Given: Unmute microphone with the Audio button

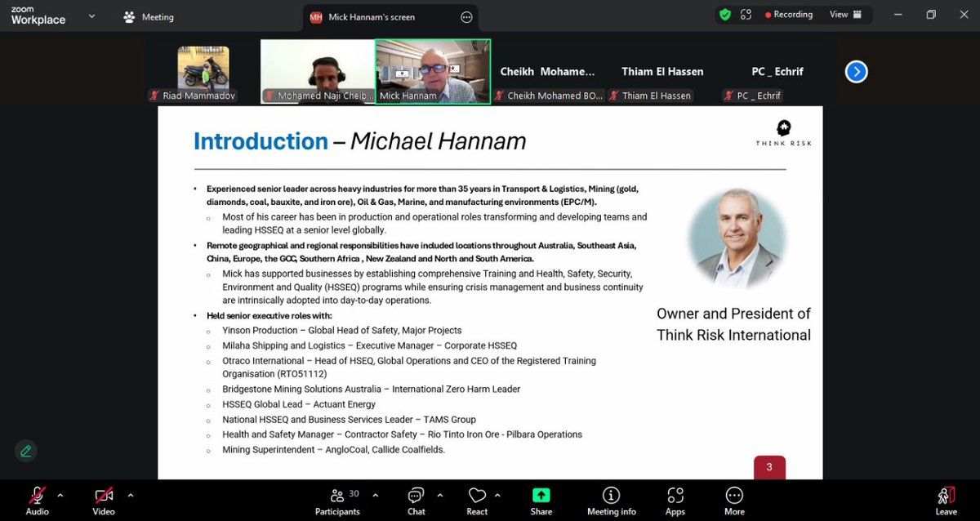Looking at the screenshot, I should point(38,499).
